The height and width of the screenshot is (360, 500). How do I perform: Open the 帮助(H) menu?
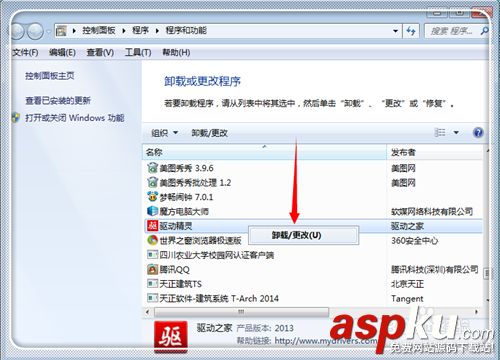point(176,52)
